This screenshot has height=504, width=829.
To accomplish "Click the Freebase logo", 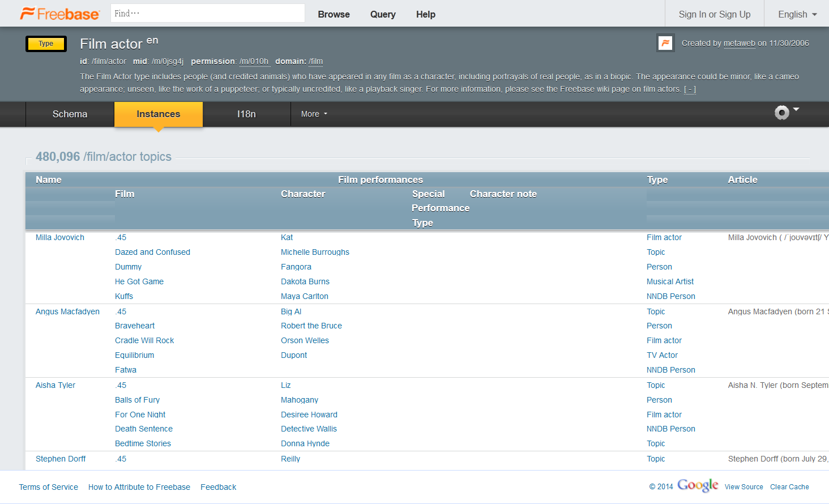I will [x=59, y=14].
